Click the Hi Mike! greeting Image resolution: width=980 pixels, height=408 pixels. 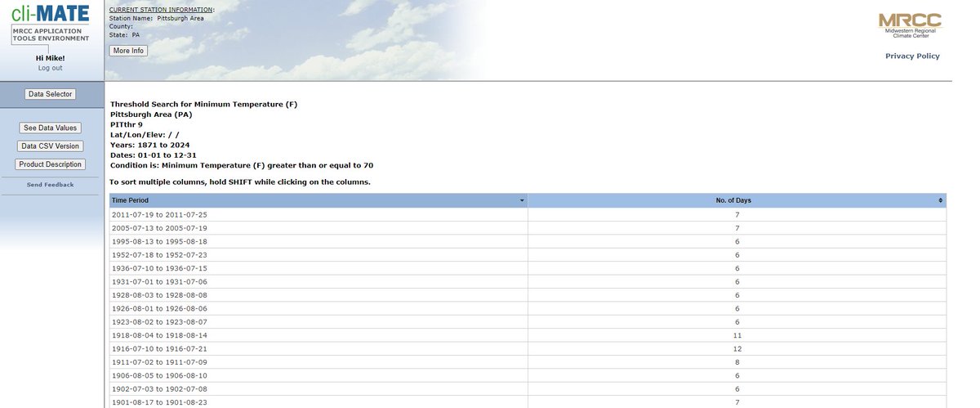50,58
